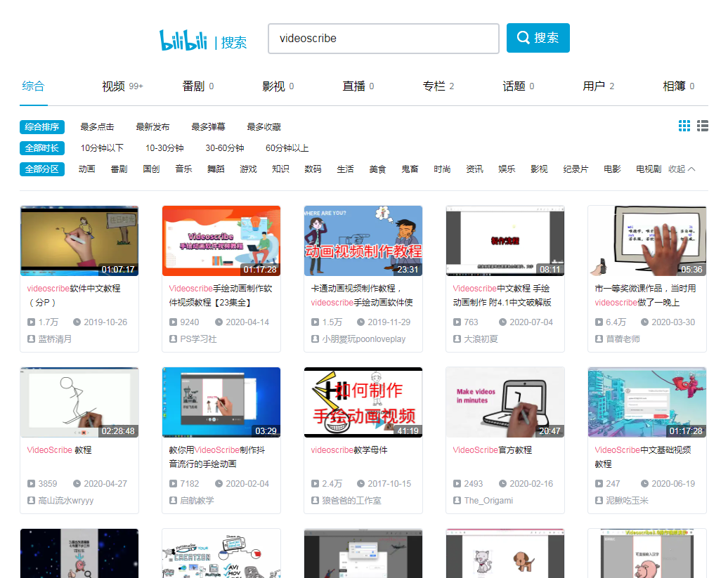Click uploader icon beside The_Origami
This screenshot has height=578, width=728.
click(x=457, y=501)
